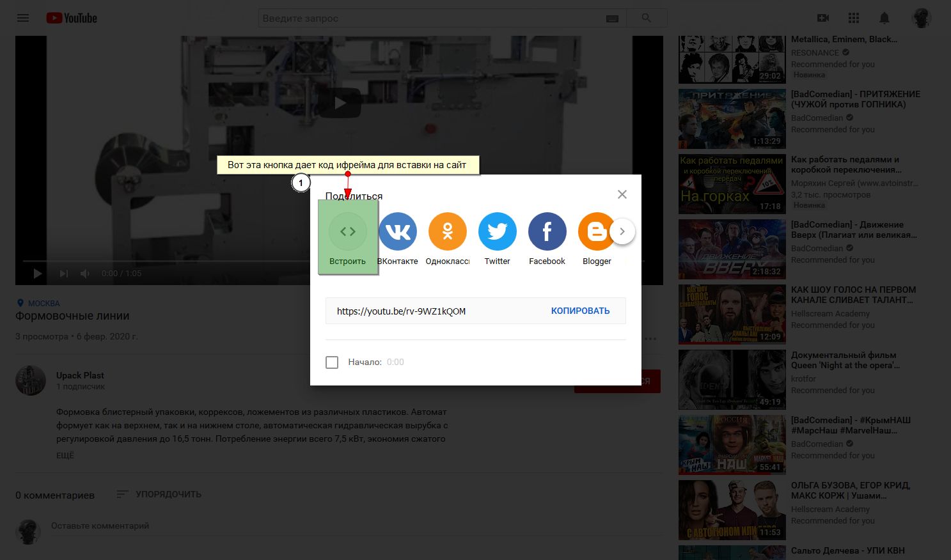This screenshot has height=560, width=951.
Task: Click the Embed (Встроить) share option
Action: point(348,238)
